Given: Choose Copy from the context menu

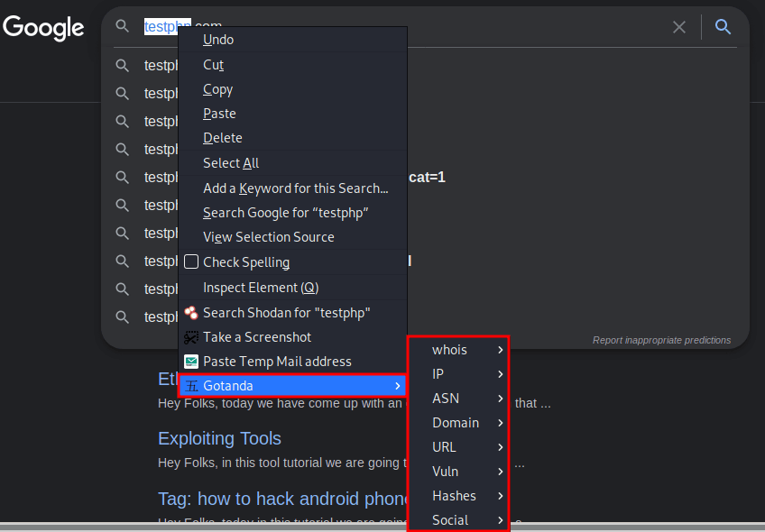Looking at the screenshot, I should 292,89.
